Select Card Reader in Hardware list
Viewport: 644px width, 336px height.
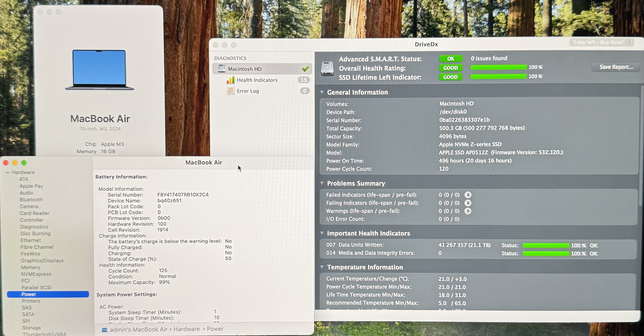(35, 213)
